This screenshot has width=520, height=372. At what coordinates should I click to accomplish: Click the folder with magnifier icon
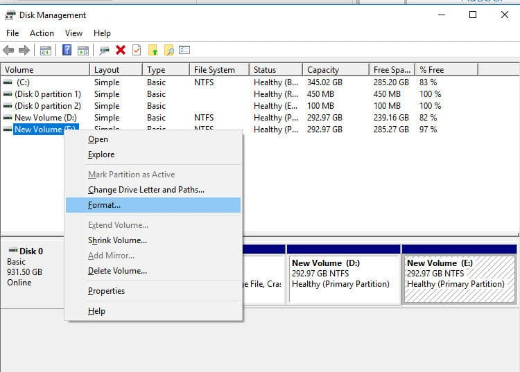[x=169, y=50]
